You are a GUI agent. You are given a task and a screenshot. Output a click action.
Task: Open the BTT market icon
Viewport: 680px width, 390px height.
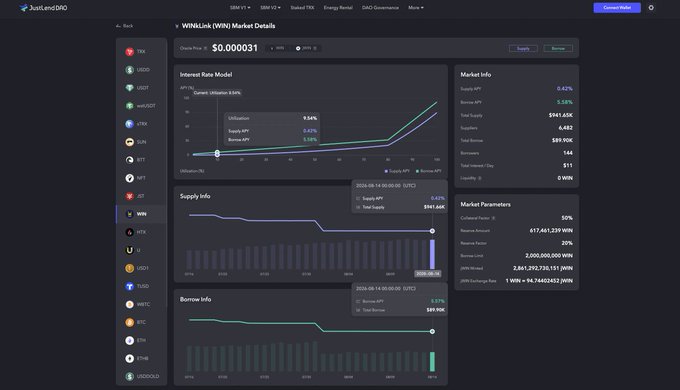click(129, 160)
